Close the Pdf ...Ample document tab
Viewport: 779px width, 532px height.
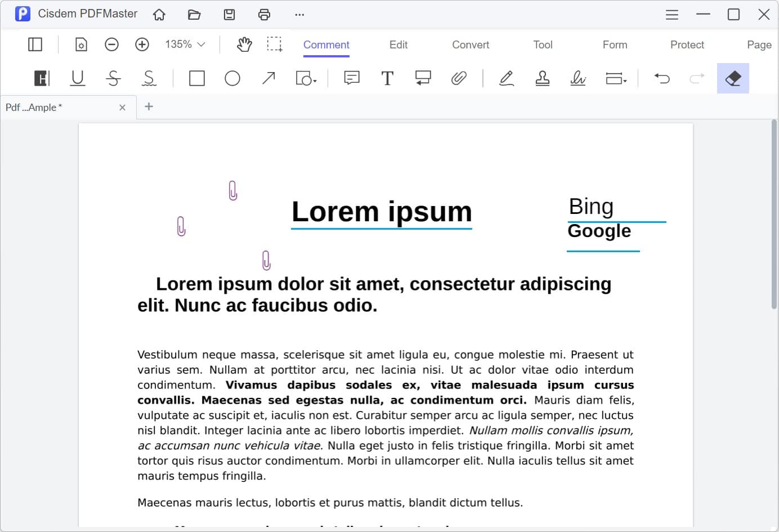click(x=122, y=108)
